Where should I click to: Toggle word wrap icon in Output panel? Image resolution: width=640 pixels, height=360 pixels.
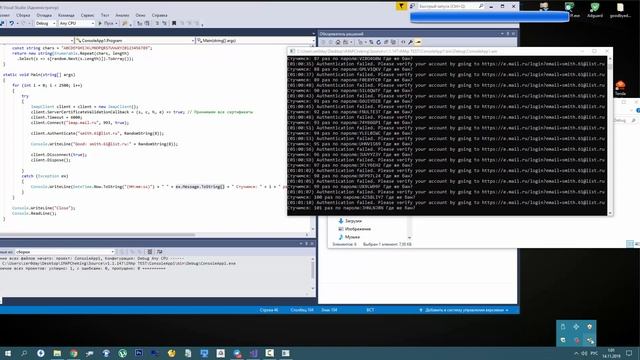pyautogui.click(x=160, y=252)
